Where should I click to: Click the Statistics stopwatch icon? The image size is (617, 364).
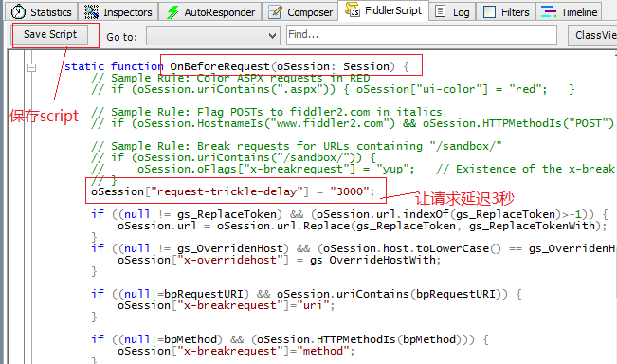[x=18, y=11]
